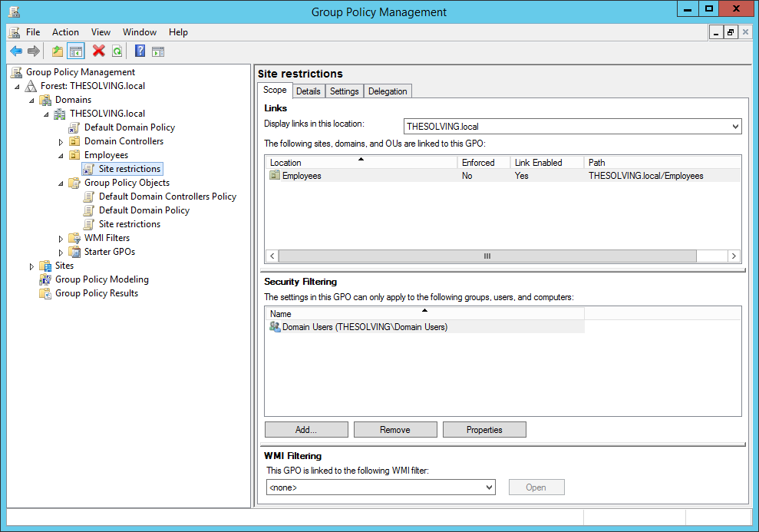The width and height of the screenshot is (759, 532).
Task: Click the Name column header in Security Filtering
Action: pyautogui.click(x=424, y=314)
